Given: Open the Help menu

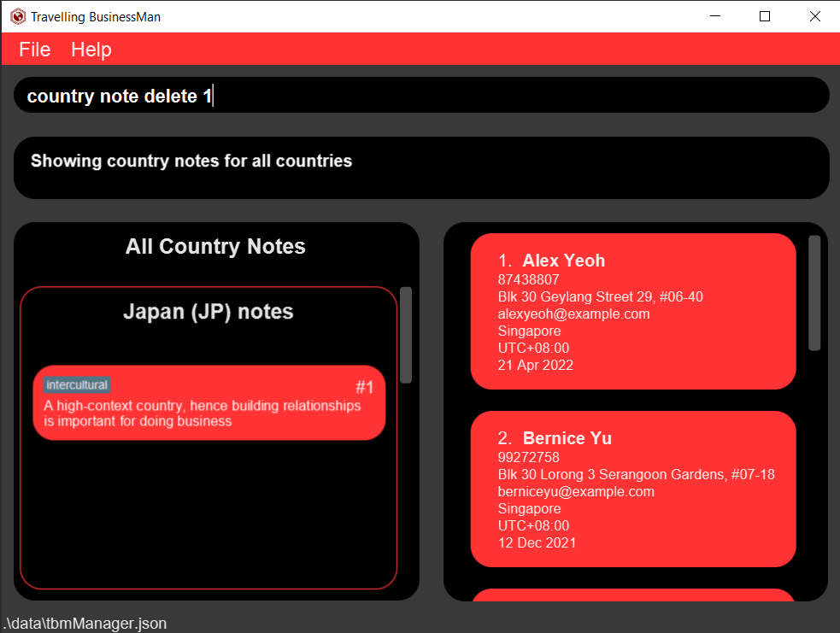Looking at the screenshot, I should pyautogui.click(x=91, y=49).
